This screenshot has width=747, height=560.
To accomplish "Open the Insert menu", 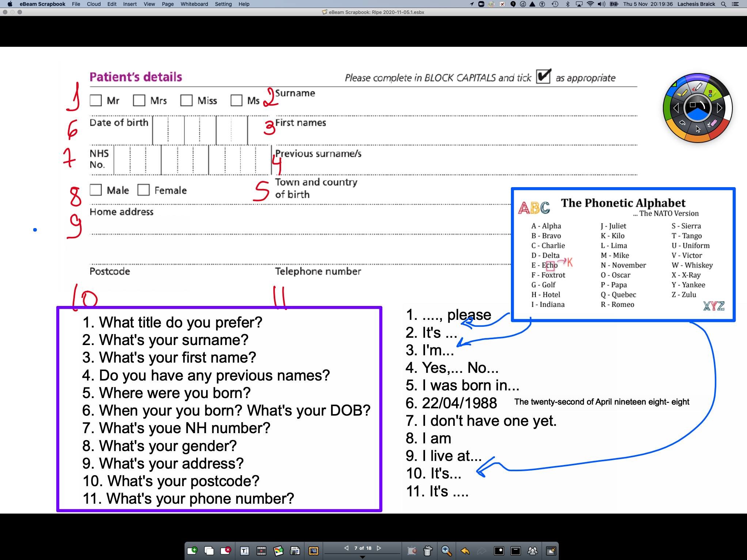I will (x=130, y=4).
